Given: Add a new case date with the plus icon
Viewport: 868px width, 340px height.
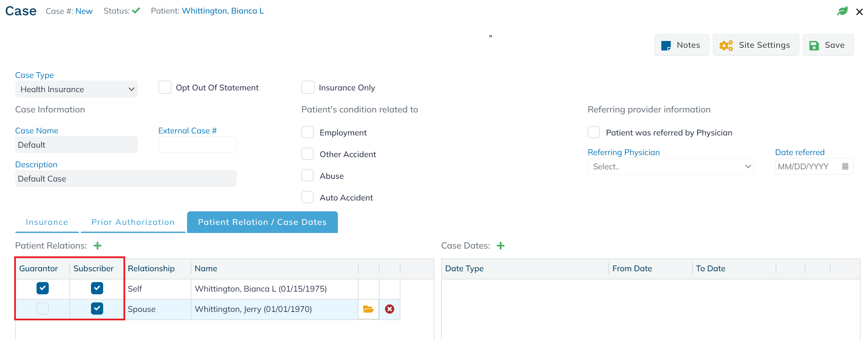Looking at the screenshot, I should (501, 246).
